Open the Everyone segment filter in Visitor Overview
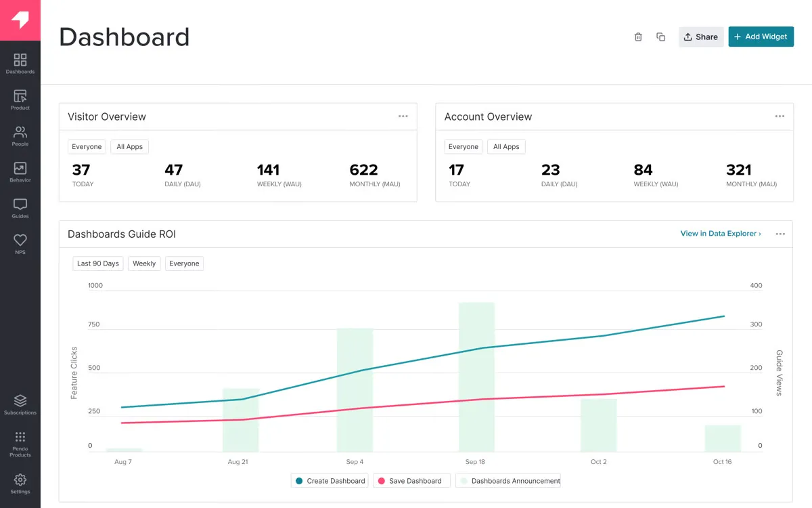This screenshot has height=508, width=812. pyautogui.click(x=87, y=146)
